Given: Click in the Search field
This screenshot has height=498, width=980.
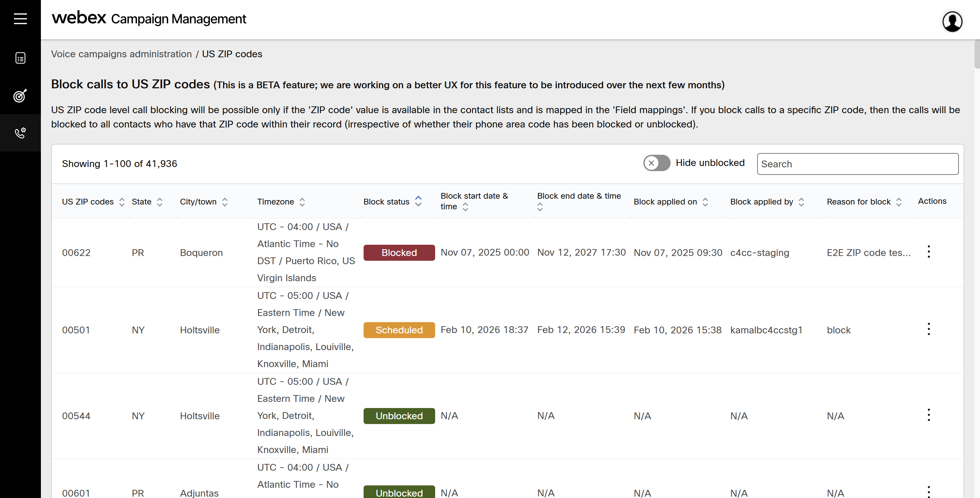Looking at the screenshot, I should tap(857, 164).
